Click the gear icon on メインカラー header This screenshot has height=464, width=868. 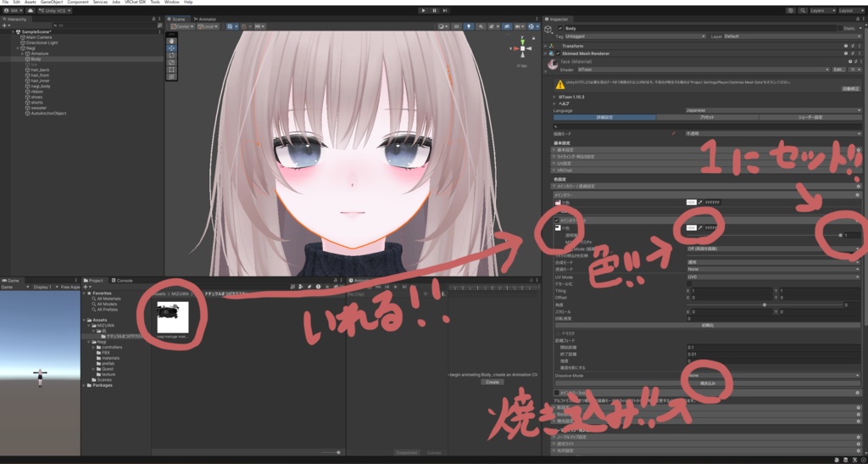858,195
